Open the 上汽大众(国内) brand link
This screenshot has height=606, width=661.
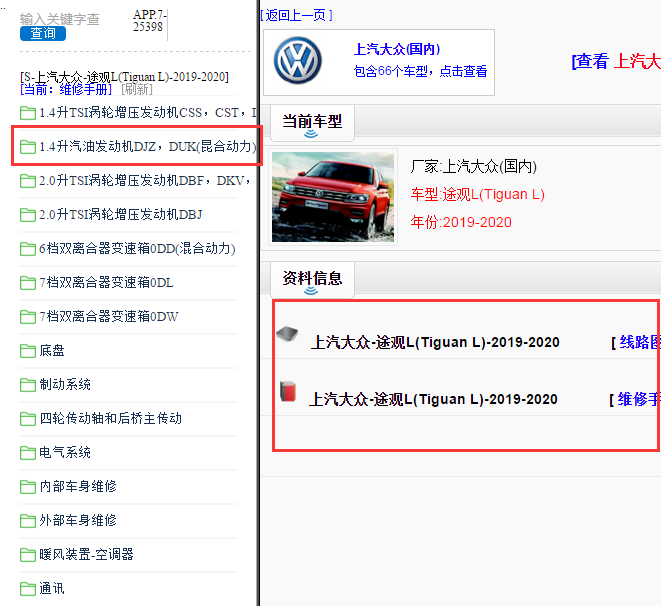397,49
